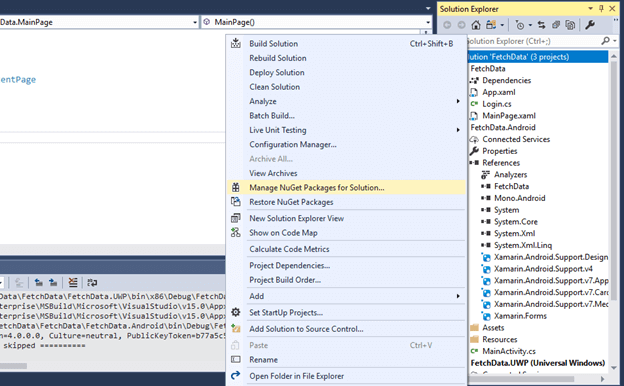Click Go to Next Message in Output toolbar

click(53, 283)
